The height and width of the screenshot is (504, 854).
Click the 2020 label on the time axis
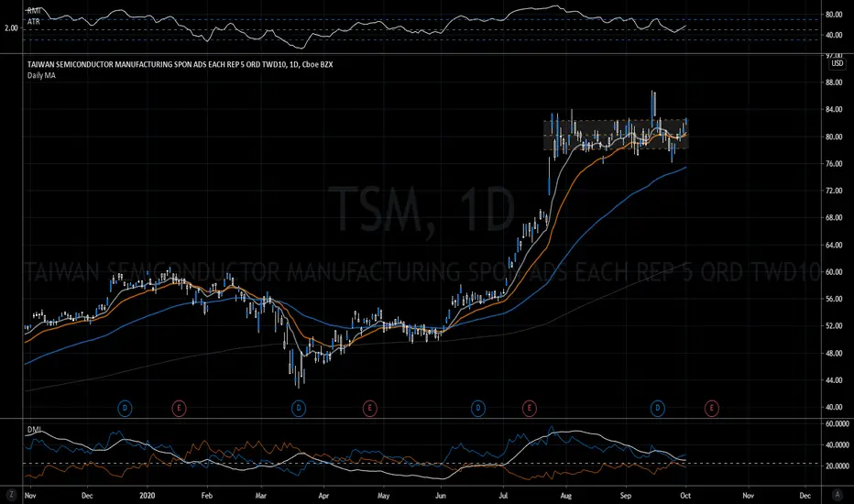(147, 496)
